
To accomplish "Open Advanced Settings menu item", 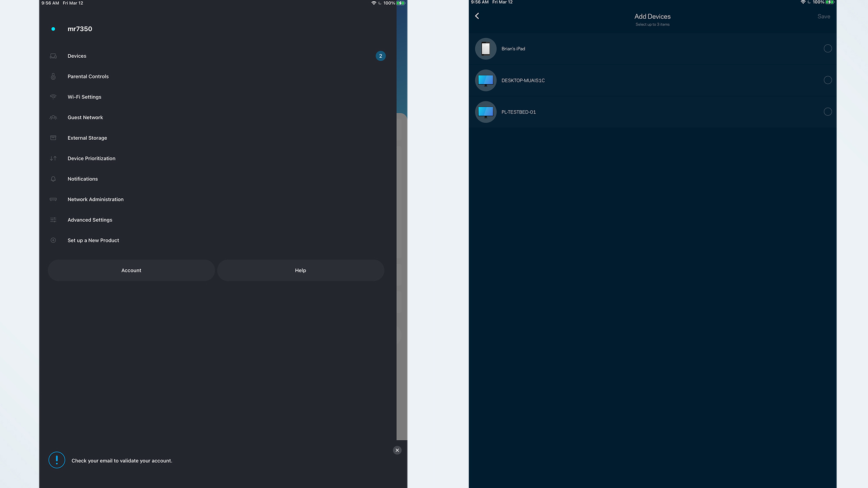I will point(217,220).
